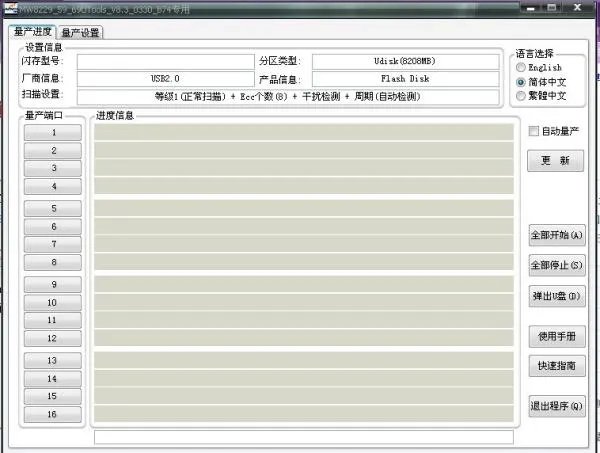
Task: Click production port button 13
Action: [x=53, y=360]
